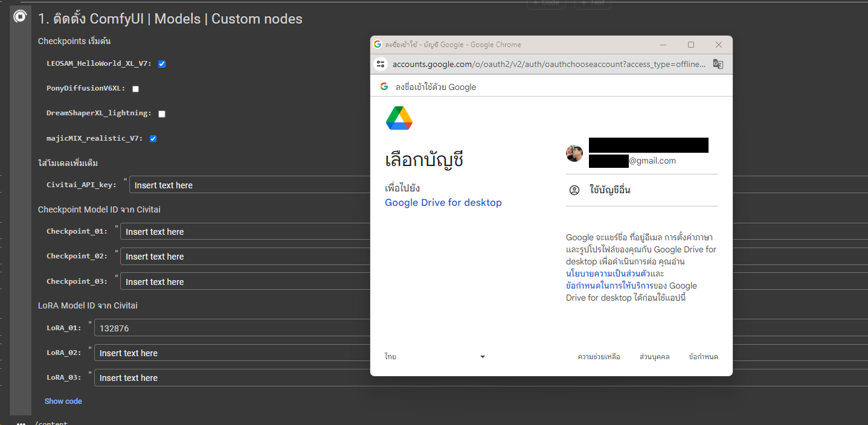Click the Checkpoints เริ่มต้น section label
The height and width of the screenshot is (425, 868).
point(74,42)
